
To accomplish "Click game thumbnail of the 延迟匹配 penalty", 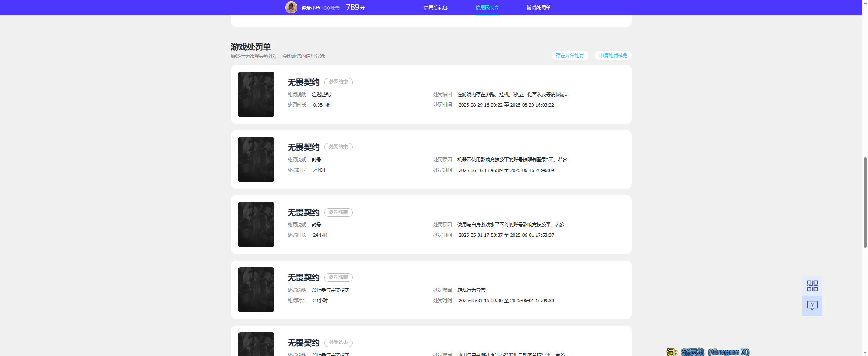I will click(256, 94).
